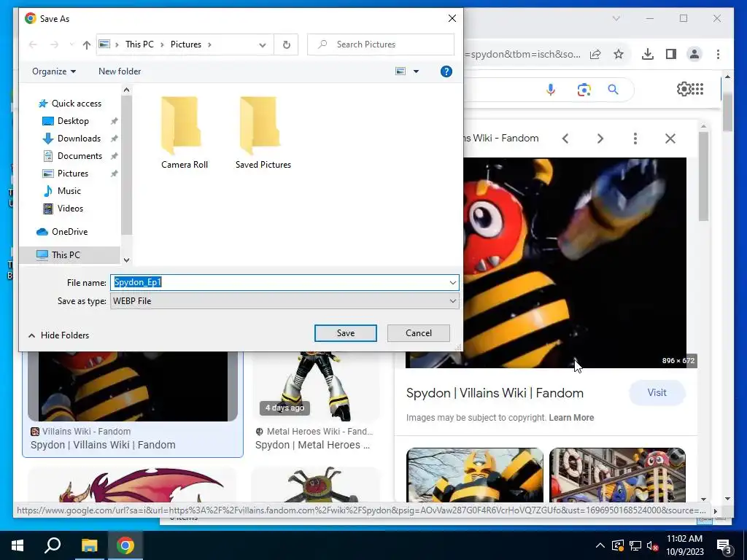Open Google apps grid
This screenshot has height=560, width=747.
697,89
